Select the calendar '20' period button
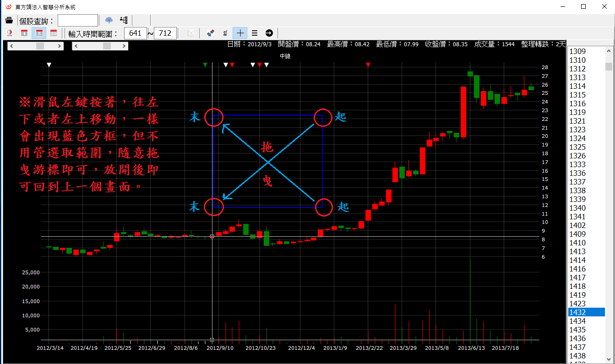 pos(54,33)
